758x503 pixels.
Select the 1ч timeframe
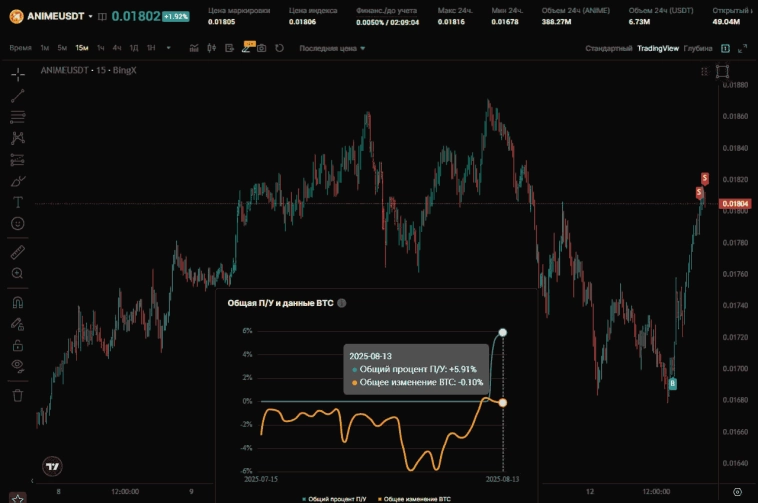pyautogui.click(x=100, y=48)
